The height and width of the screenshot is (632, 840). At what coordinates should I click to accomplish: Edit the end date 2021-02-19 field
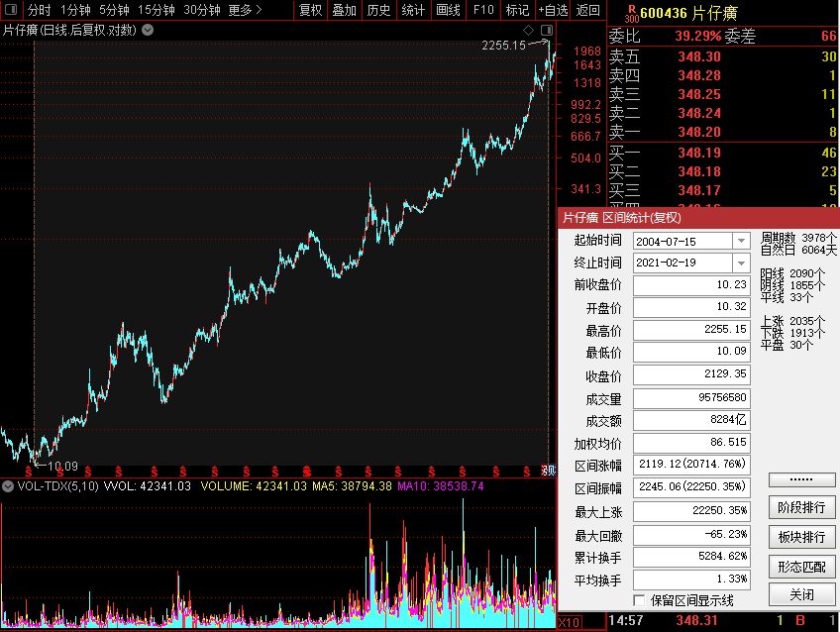click(682, 263)
